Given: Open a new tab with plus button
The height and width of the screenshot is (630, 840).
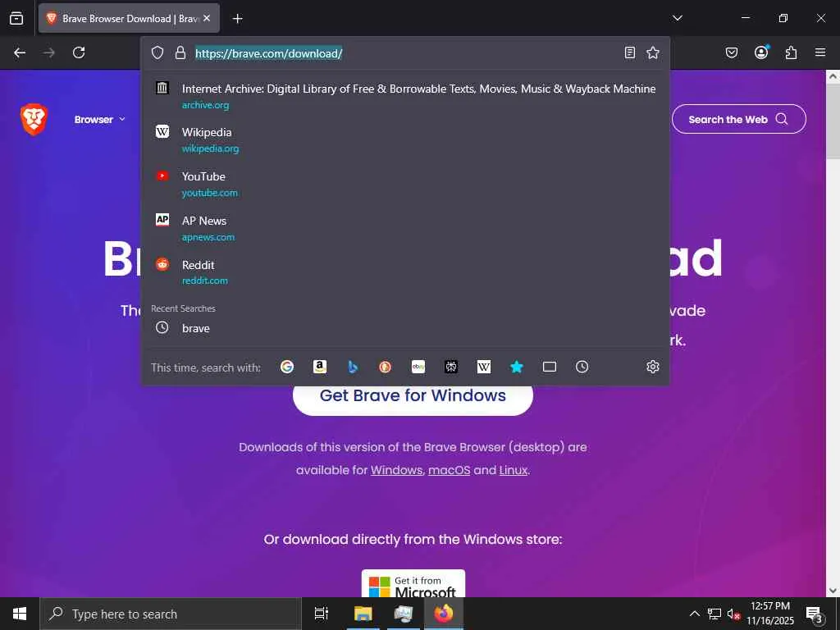Looking at the screenshot, I should pyautogui.click(x=237, y=19).
